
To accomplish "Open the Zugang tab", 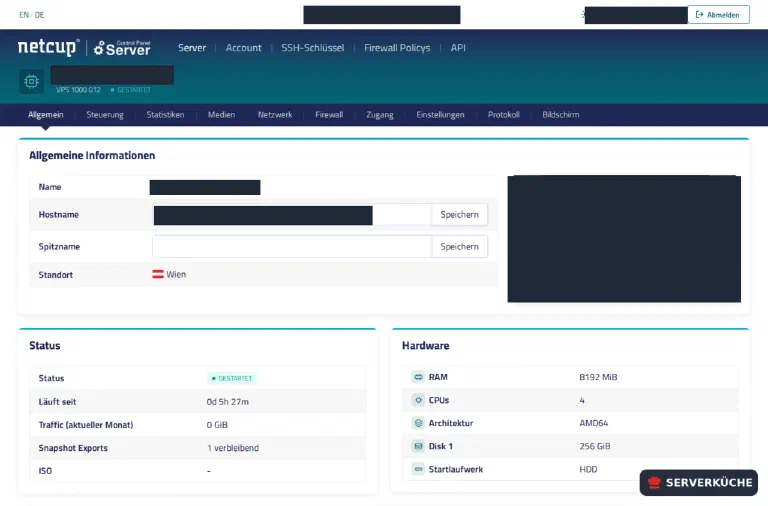I will pos(380,115).
